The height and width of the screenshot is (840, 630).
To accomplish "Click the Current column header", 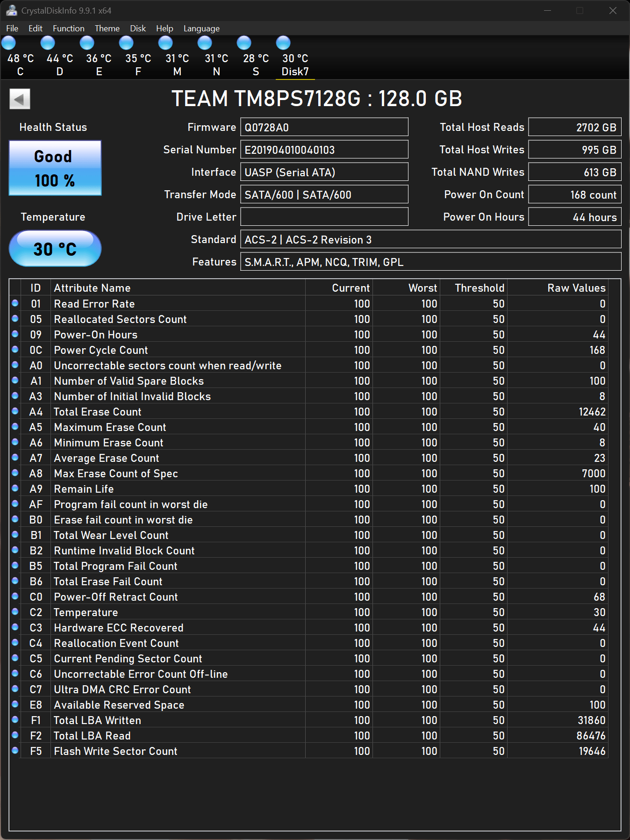I will (x=339, y=287).
